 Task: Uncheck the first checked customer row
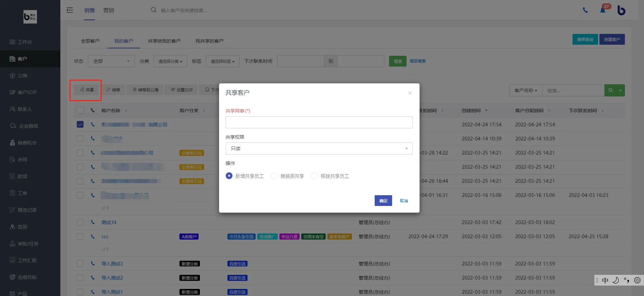pos(80,124)
